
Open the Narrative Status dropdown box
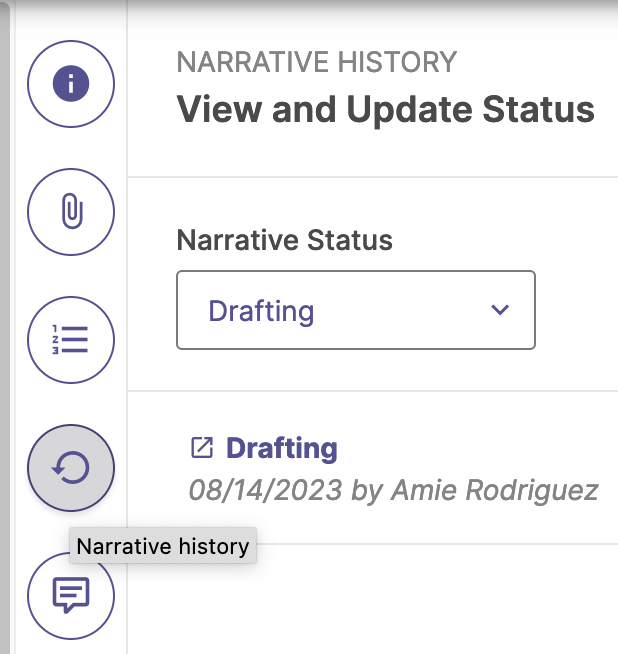click(x=356, y=310)
